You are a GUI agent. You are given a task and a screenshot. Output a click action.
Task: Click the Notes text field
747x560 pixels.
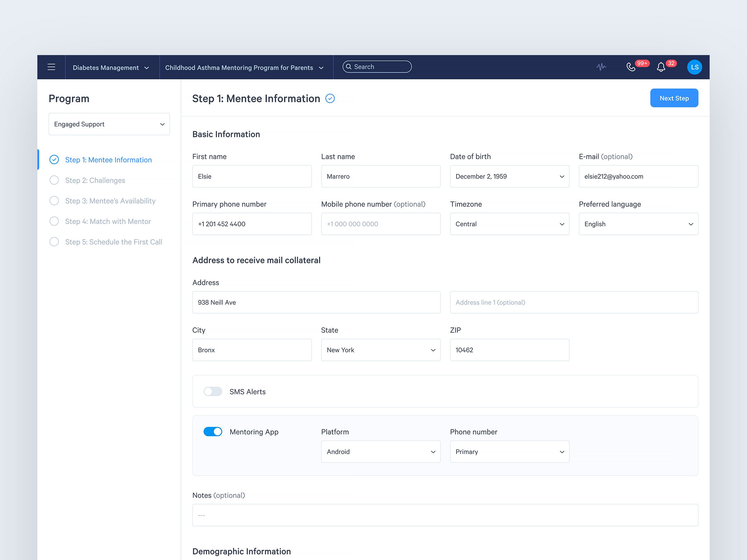445,515
